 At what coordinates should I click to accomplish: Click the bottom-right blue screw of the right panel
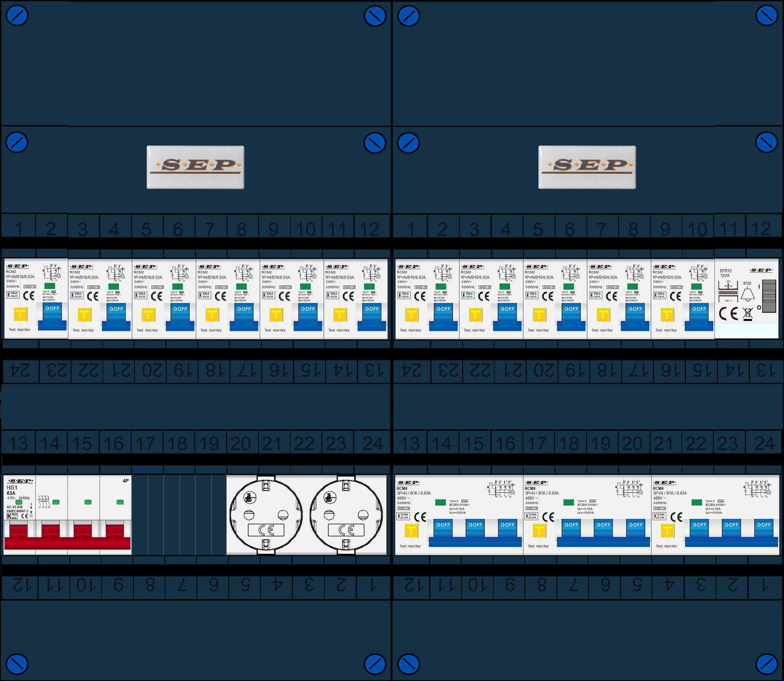[x=767, y=664]
